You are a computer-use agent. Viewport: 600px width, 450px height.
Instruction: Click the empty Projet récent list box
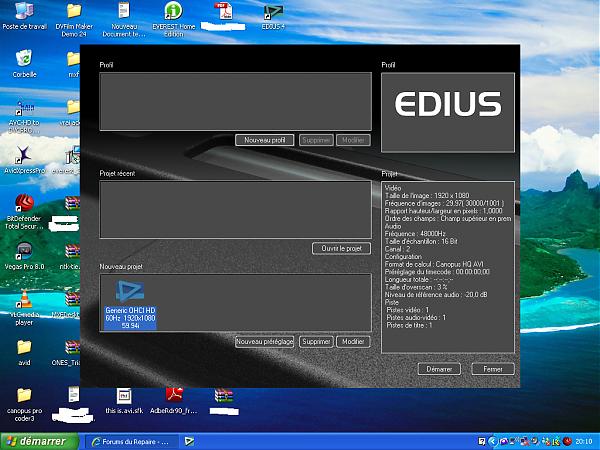coord(235,210)
